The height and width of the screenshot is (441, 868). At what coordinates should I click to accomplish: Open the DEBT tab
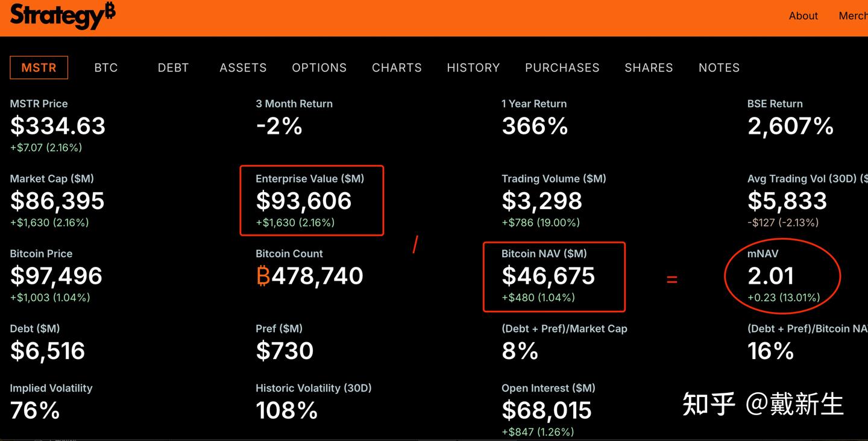point(173,67)
